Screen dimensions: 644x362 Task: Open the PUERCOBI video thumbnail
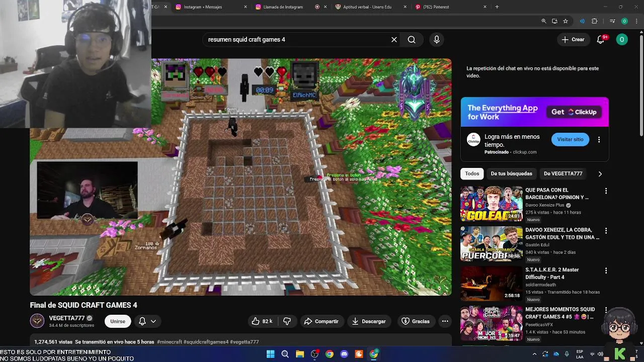[492, 243]
